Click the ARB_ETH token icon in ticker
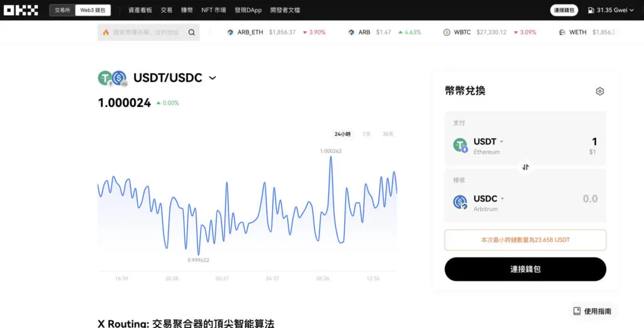644x328 pixels. (230, 33)
